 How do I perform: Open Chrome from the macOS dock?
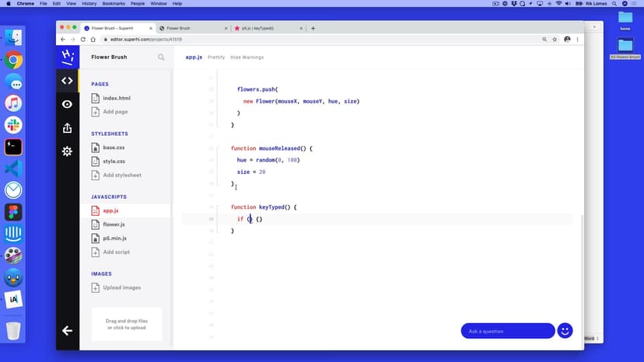coord(13,60)
